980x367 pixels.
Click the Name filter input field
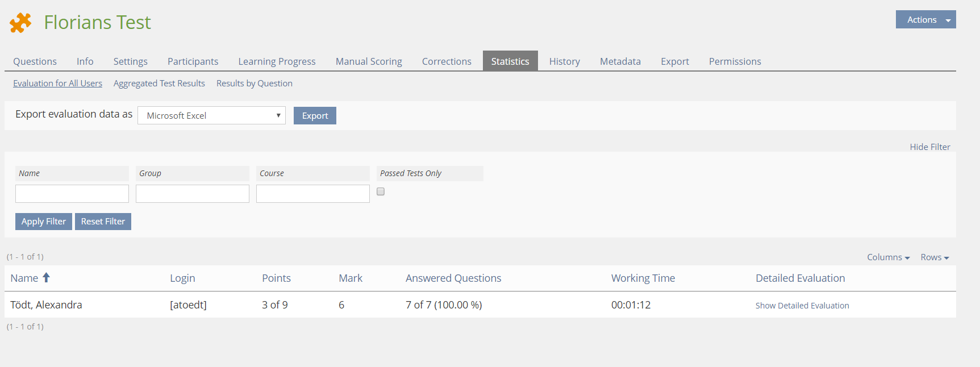pos(72,194)
